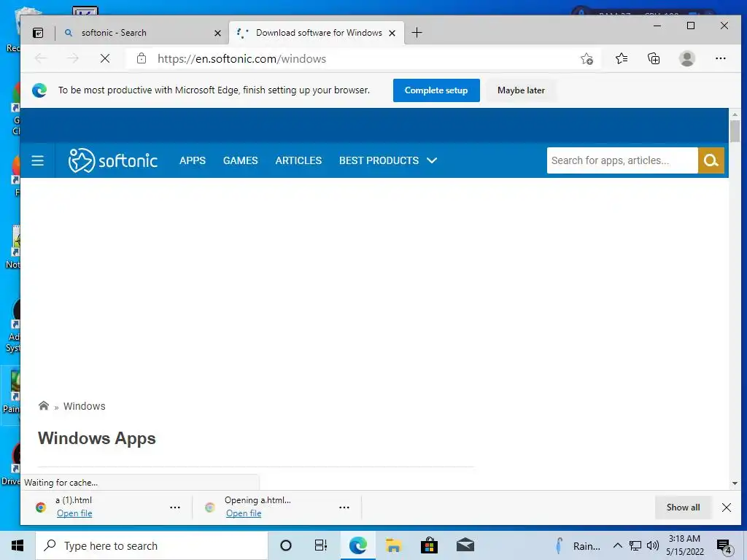Click the Search for apps, articles field

[x=622, y=160]
